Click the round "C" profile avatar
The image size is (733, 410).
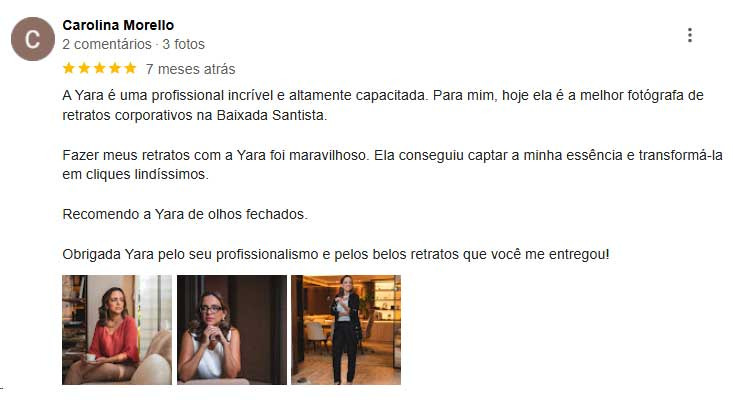click(33, 39)
